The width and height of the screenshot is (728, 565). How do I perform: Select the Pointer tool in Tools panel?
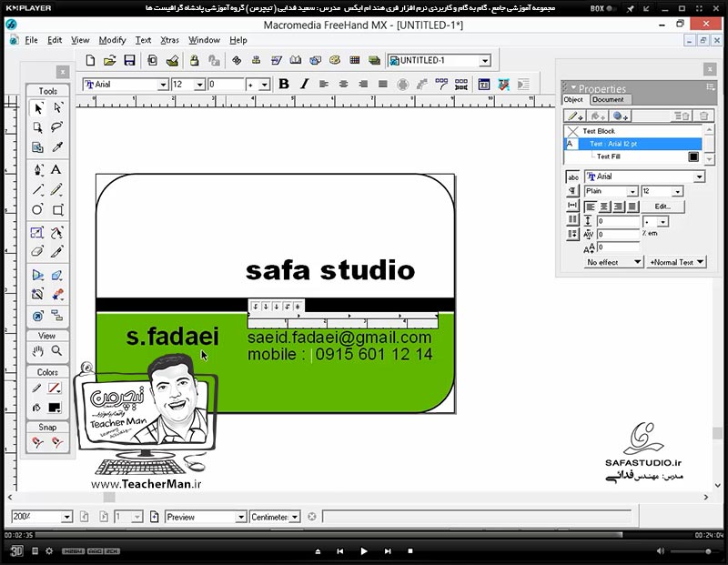[38, 108]
